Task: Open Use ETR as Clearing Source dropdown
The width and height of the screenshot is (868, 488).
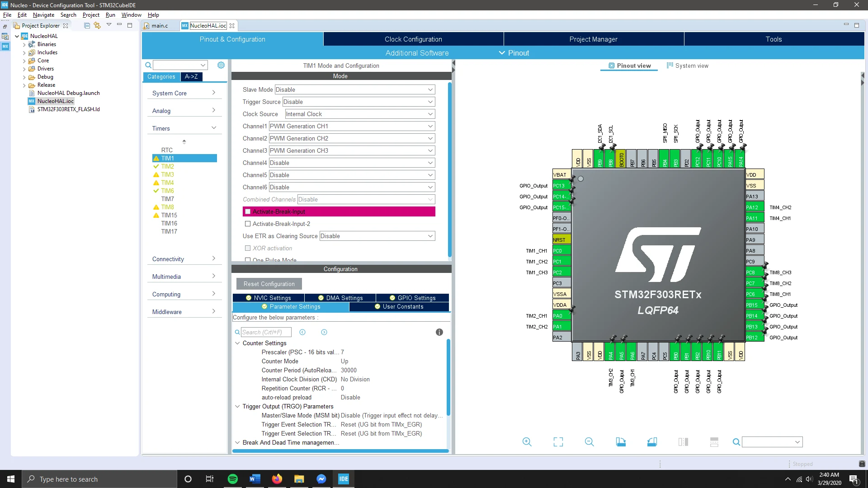Action: pyautogui.click(x=377, y=236)
